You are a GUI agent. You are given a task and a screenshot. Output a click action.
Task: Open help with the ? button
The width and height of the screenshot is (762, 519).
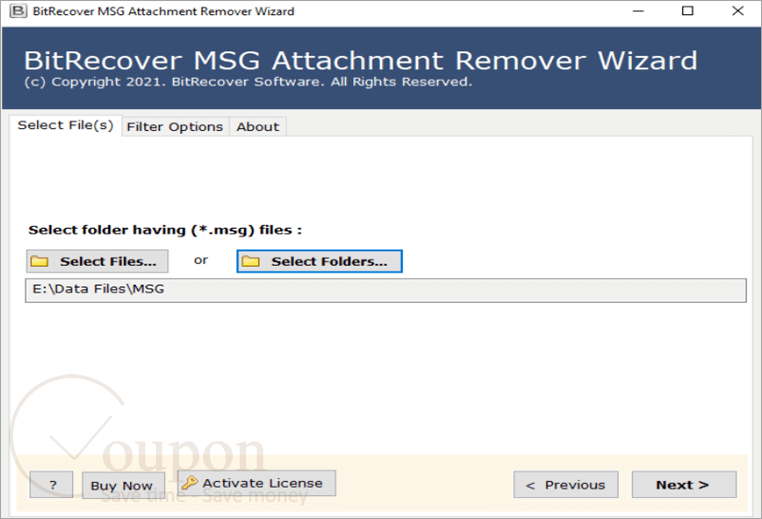click(x=52, y=484)
